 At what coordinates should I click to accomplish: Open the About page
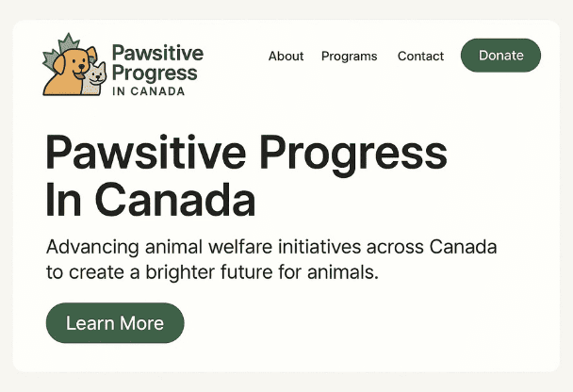[286, 57]
